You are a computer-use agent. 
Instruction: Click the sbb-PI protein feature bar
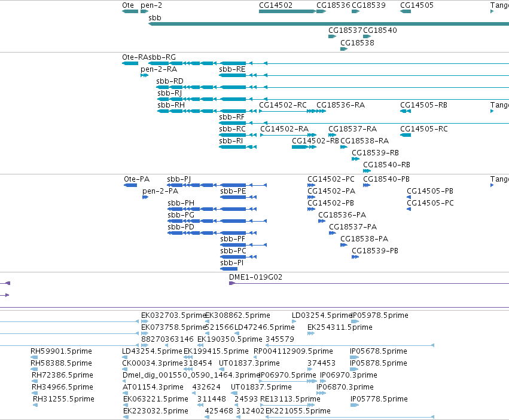tap(229, 269)
